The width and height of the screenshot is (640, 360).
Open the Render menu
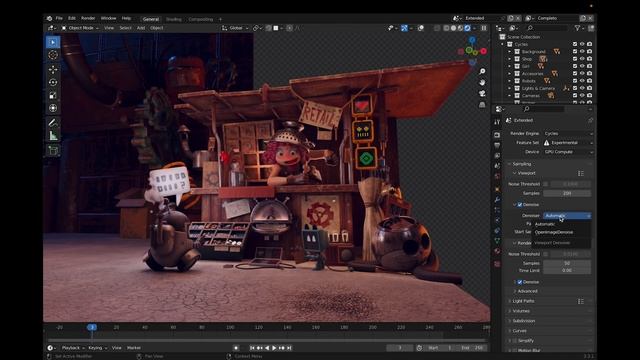pyautogui.click(x=88, y=18)
